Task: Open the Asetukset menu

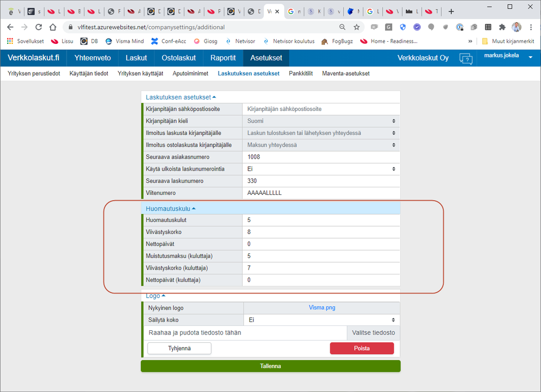Action: pos(266,58)
